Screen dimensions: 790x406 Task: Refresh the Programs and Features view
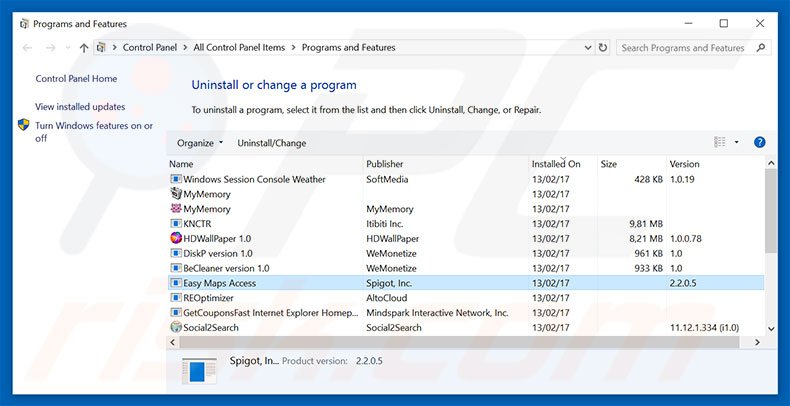603,48
